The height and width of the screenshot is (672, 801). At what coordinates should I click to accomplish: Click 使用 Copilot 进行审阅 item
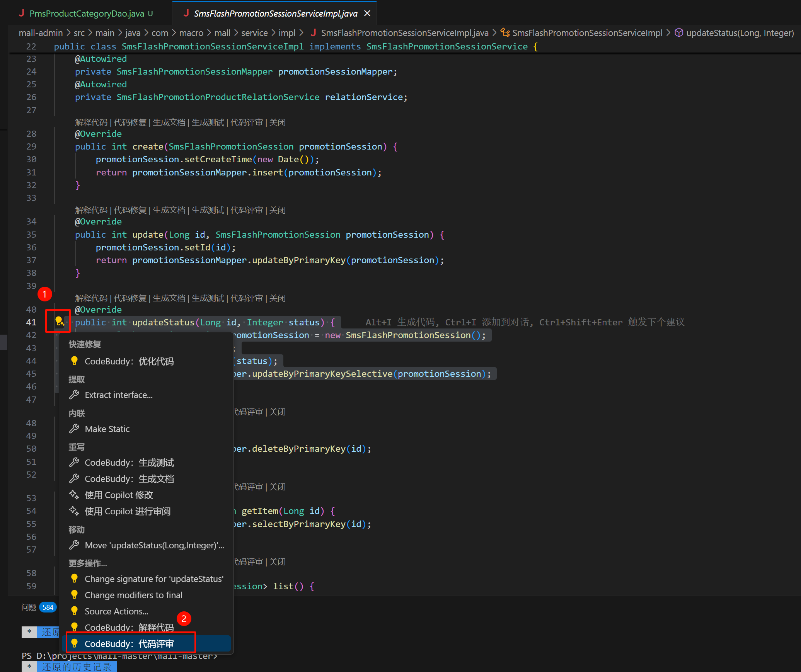pos(127,511)
